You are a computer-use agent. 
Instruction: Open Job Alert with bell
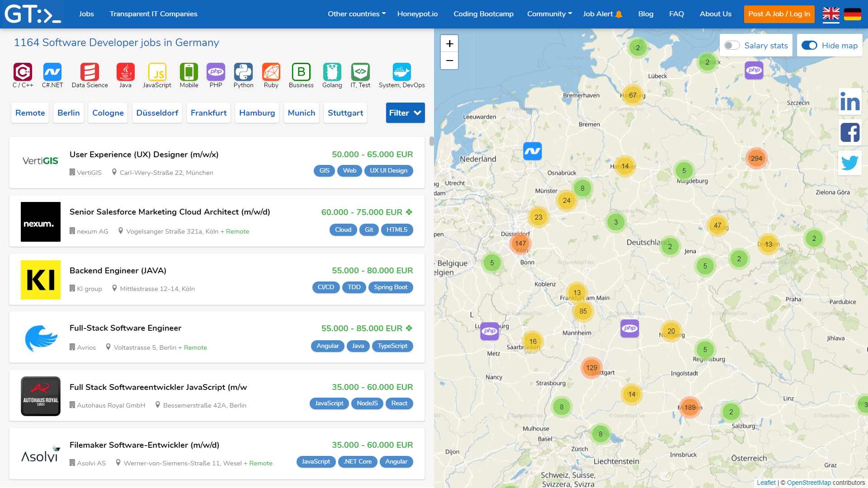coord(603,14)
